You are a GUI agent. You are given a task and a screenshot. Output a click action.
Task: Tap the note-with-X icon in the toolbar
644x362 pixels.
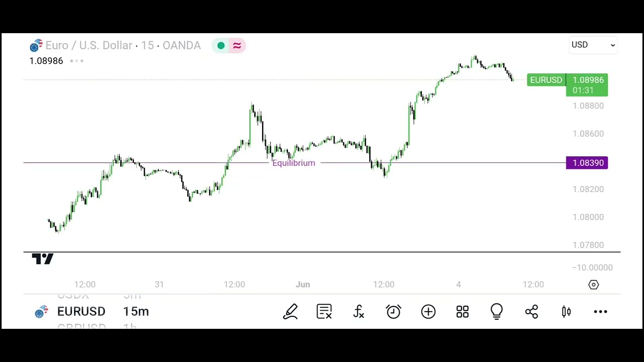point(324,312)
